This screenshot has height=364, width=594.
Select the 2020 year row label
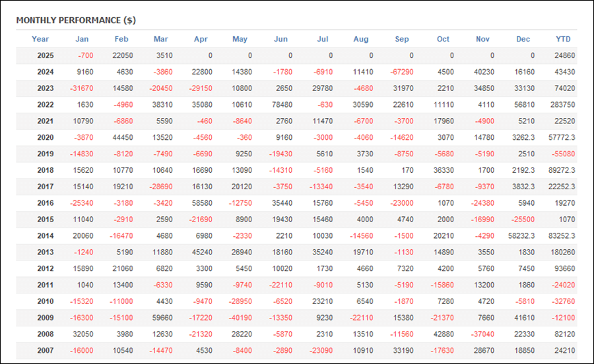click(46, 137)
